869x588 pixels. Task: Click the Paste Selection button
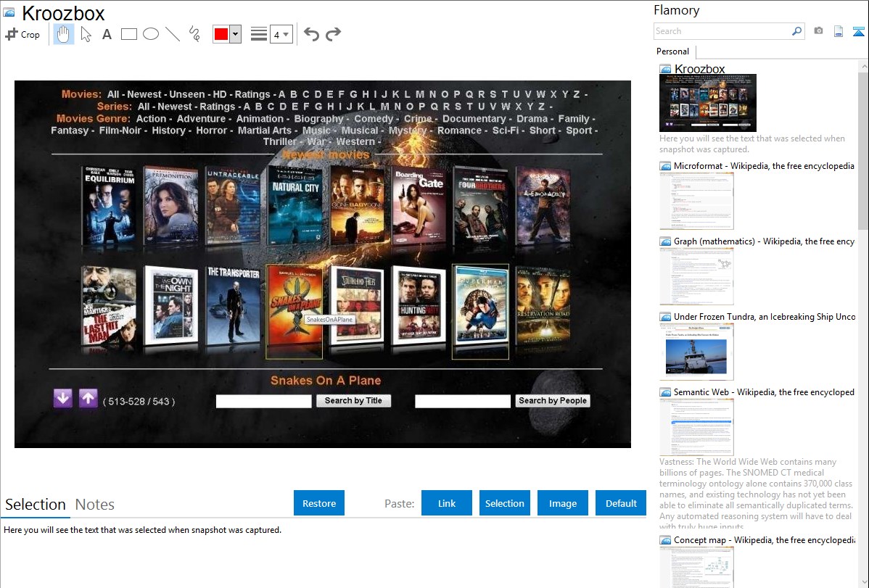click(x=504, y=503)
